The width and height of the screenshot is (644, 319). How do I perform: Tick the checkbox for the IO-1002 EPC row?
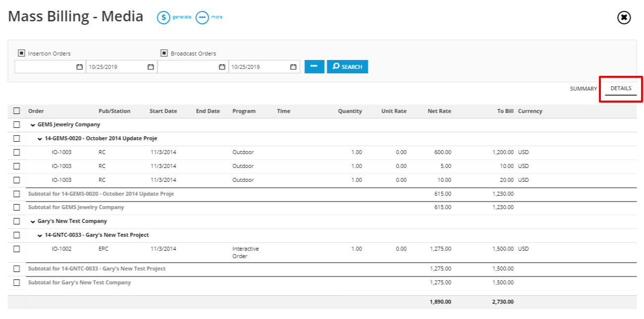(17, 249)
